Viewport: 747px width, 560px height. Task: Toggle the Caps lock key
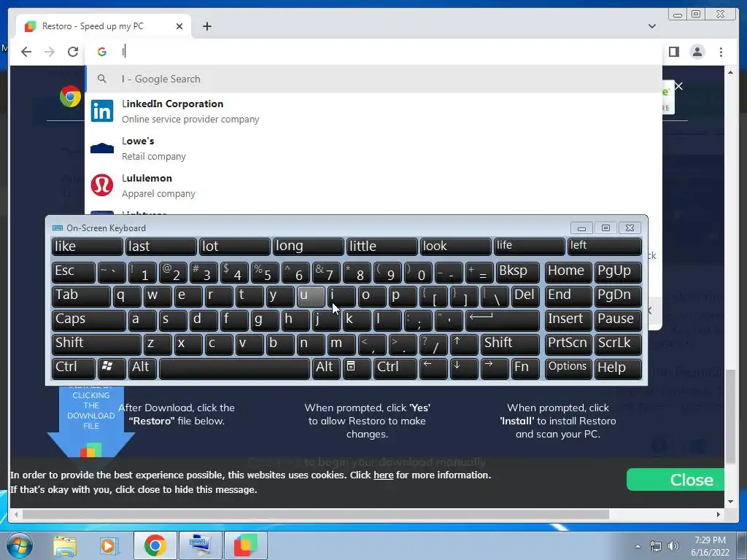[88, 321]
